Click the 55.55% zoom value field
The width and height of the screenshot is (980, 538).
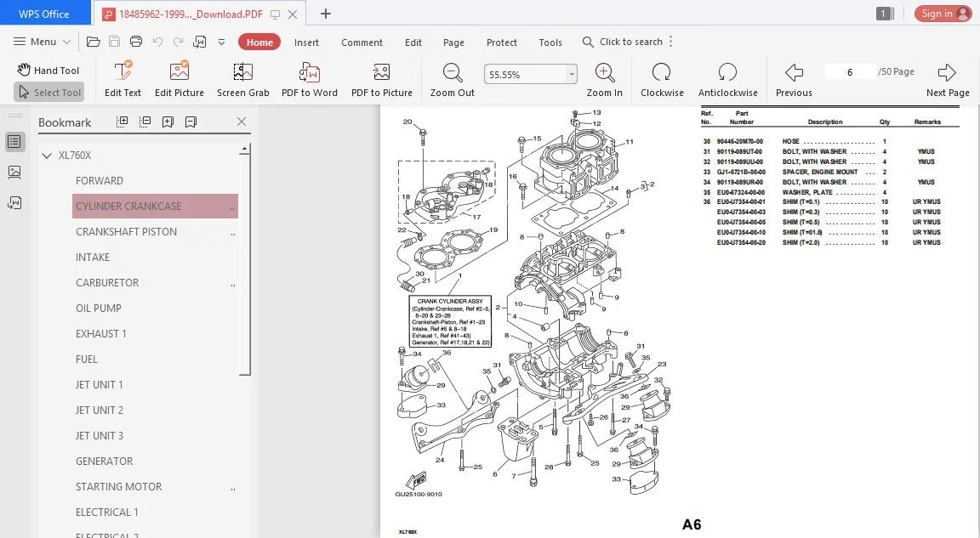tap(525, 74)
